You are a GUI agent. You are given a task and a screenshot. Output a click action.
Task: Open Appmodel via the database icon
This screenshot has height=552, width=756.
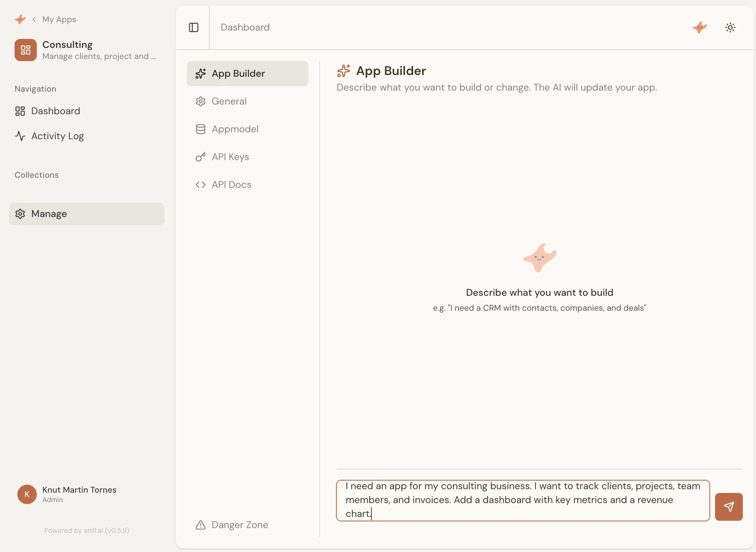(201, 129)
